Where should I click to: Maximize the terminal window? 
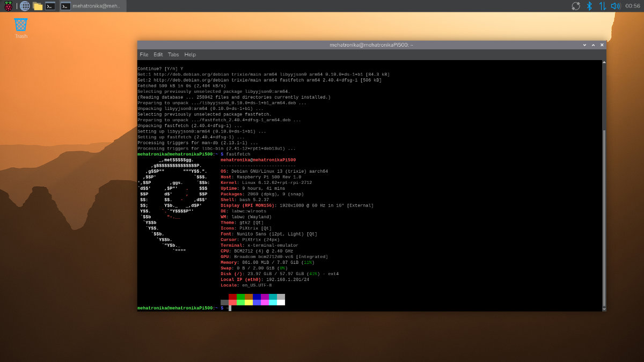point(592,45)
